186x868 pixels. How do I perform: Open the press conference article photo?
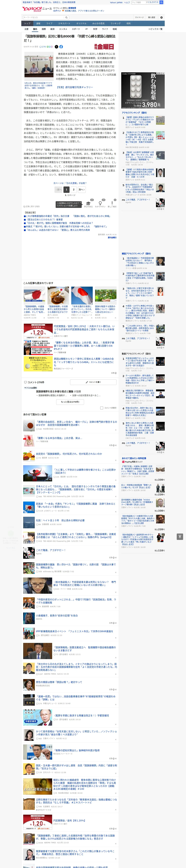pyautogui.click(x=39, y=66)
